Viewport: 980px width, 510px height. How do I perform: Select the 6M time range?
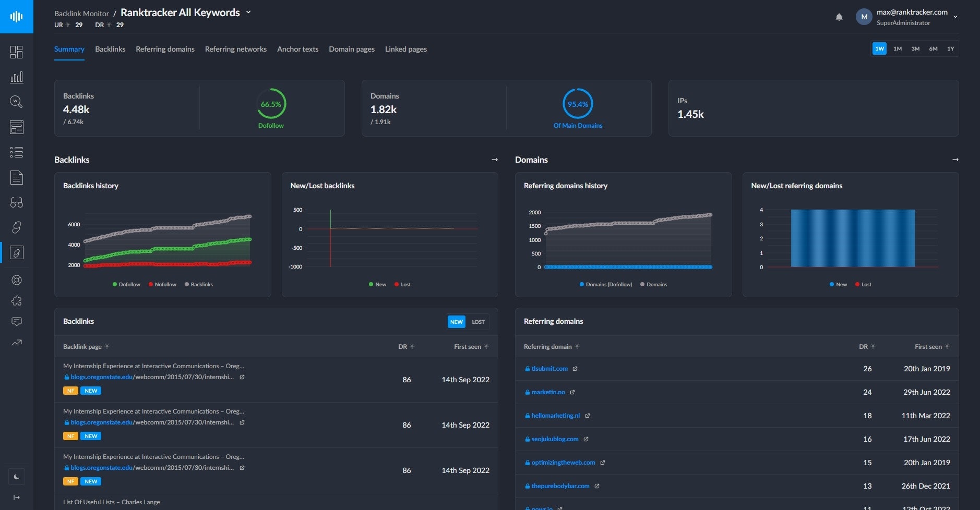tap(933, 48)
